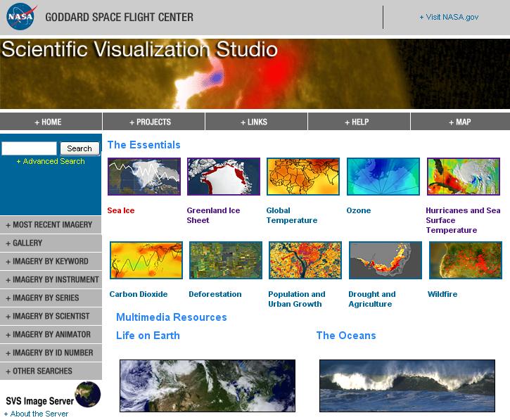Click The Essentials heading

point(144,145)
